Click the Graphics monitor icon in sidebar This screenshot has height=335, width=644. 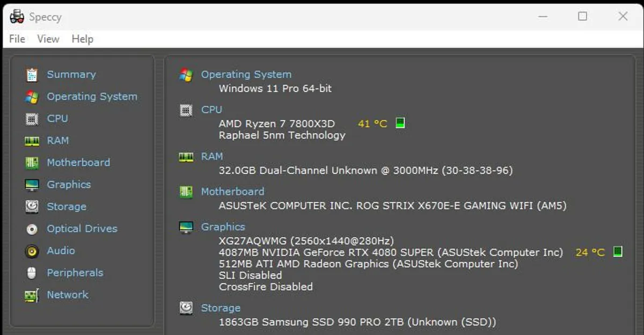click(32, 185)
